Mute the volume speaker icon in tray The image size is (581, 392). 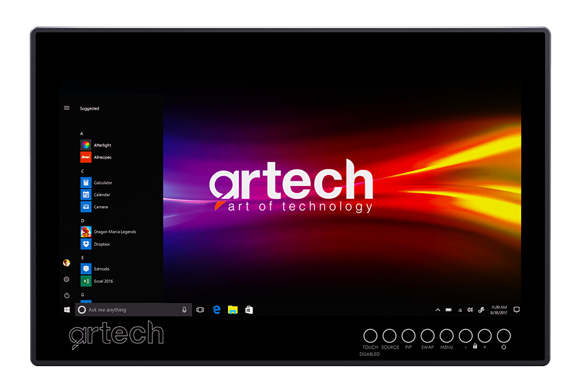[470, 310]
